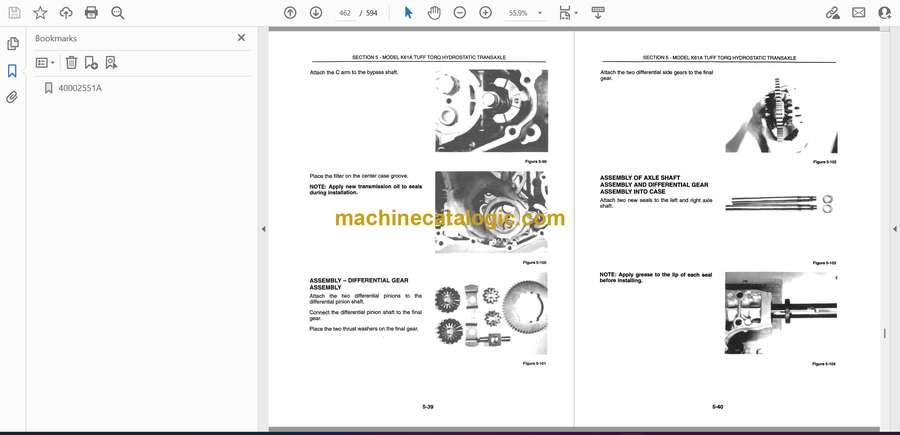The width and height of the screenshot is (900, 435).
Task: Click the Figure 5-101 differential gear photo
Action: [x=491, y=313]
